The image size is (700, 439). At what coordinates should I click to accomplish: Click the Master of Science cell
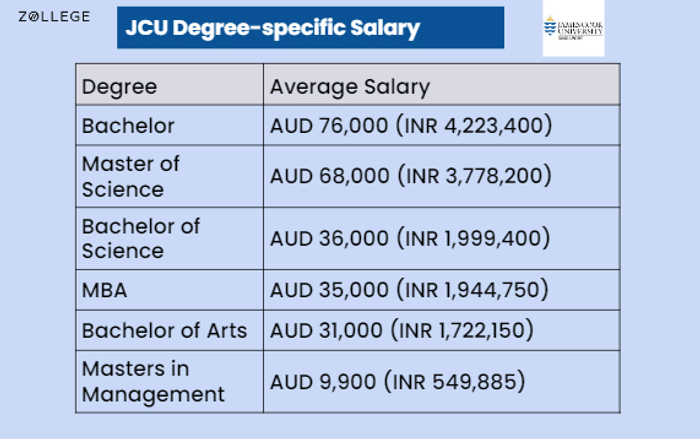tap(170, 176)
